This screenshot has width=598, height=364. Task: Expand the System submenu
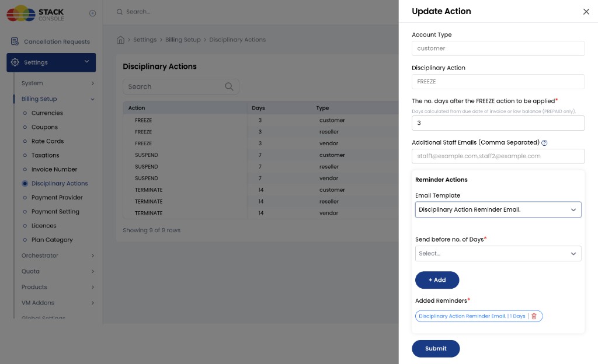(x=93, y=83)
